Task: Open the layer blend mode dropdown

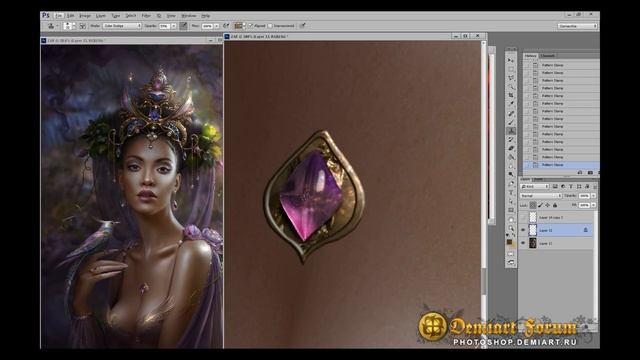Action: point(541,196)
